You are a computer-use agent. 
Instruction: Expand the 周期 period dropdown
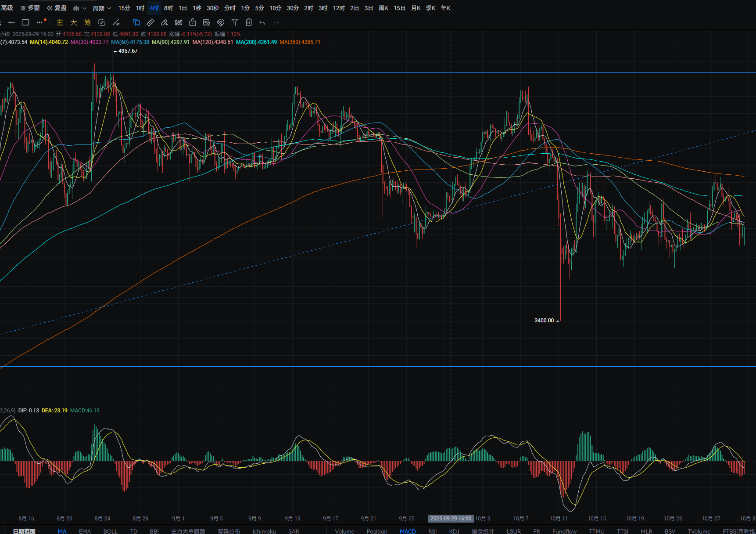[x=102, y=8]
